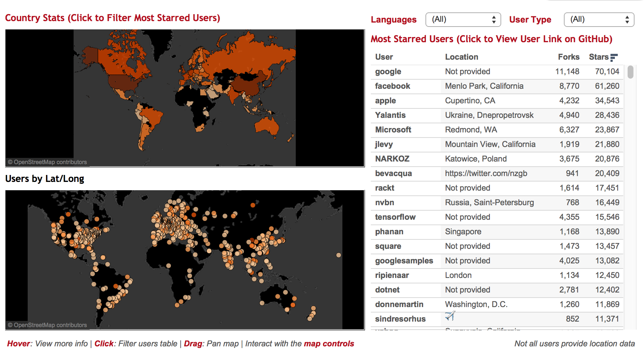The width and height of the screenshot is (644, 358).
Task: Click the map controls hint text
Action: tap(329, 343)
